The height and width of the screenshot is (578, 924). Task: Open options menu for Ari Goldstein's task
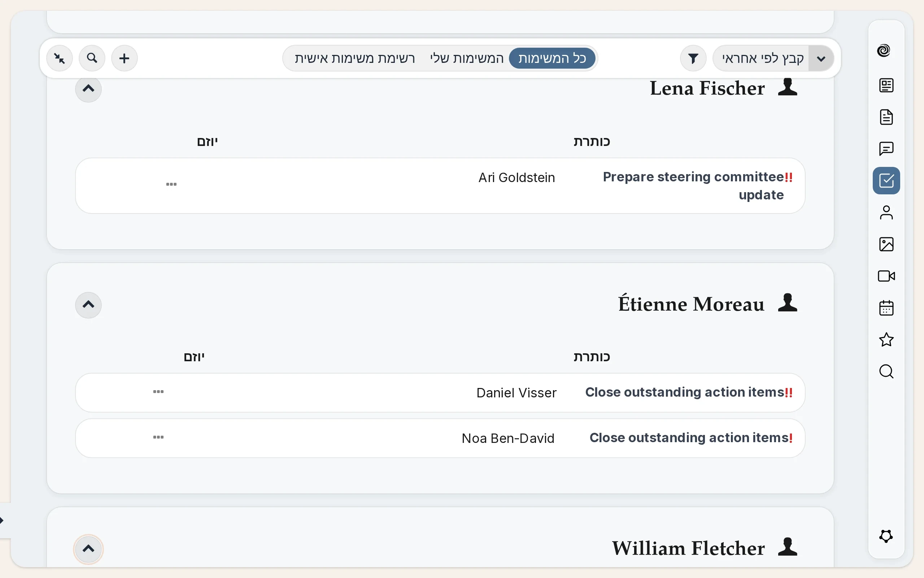coord(171,184)
